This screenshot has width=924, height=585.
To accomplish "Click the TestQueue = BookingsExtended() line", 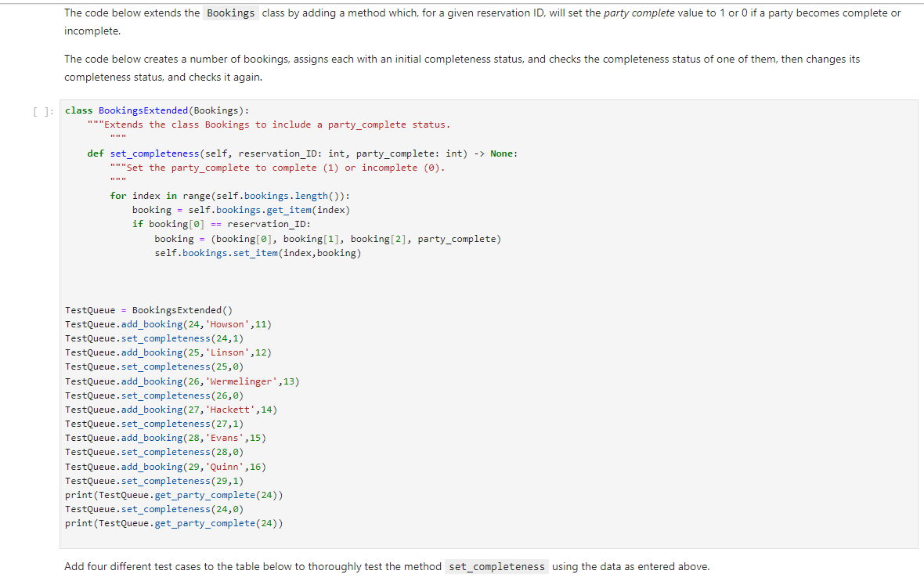I will [x=149, y=309].
